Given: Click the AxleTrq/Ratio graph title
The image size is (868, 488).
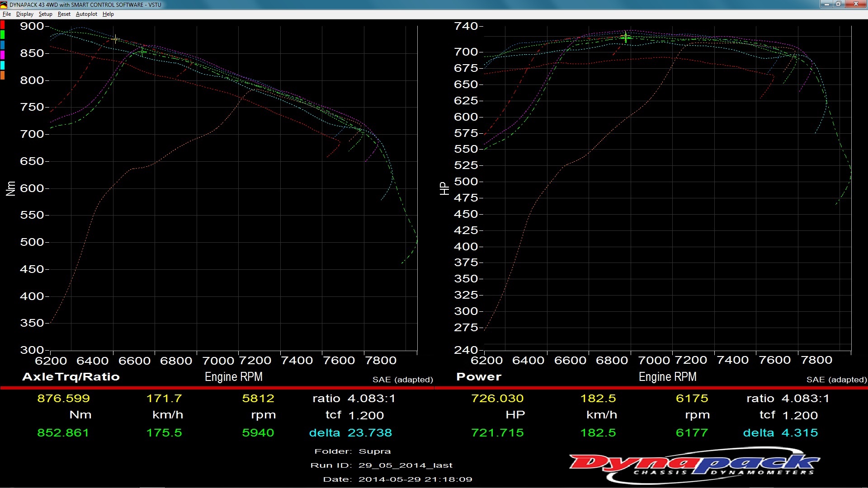Looking at the screenshot, I should point(71,377).
